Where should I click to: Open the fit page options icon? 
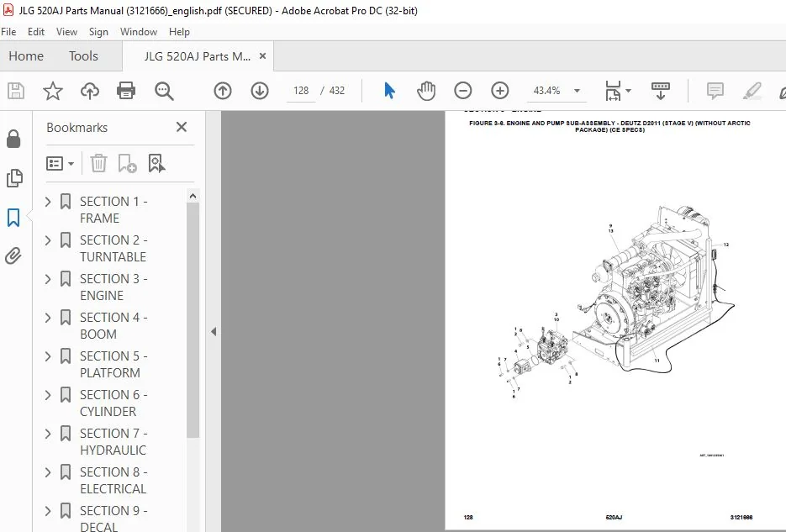tap(613, 91)
